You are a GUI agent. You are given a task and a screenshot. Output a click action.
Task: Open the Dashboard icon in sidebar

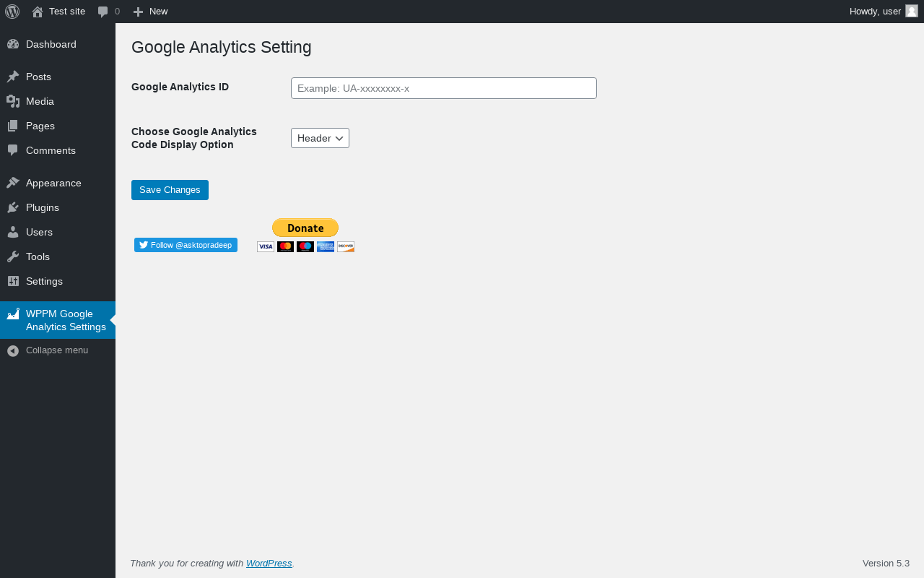tap(13, 44)
